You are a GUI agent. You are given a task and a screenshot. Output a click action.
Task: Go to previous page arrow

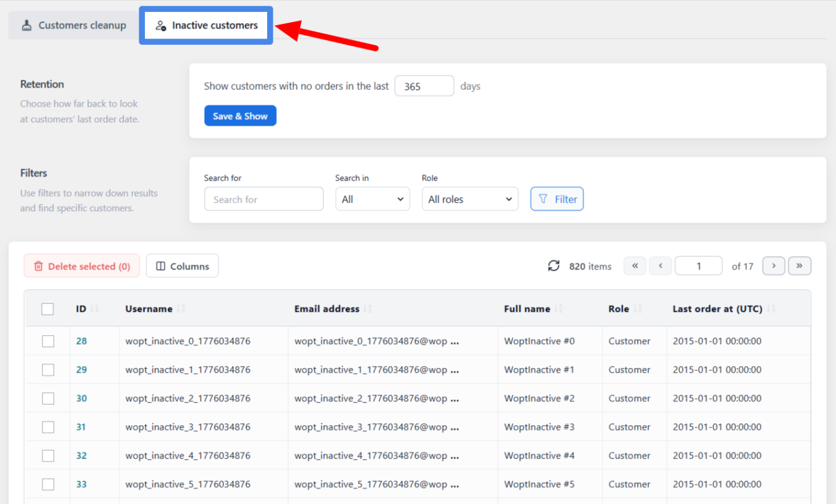pos(660,266)
